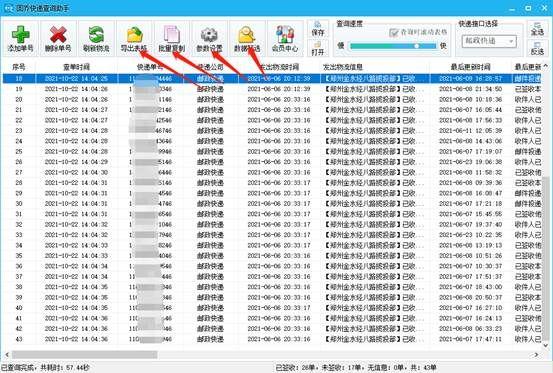The image size is (553, 373).
Task: Click the 全选 select all button
Action: 537,29
